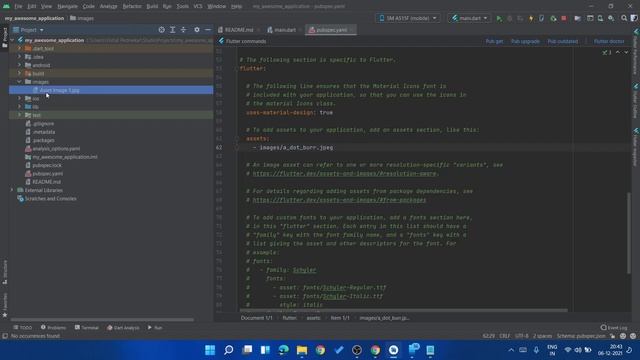Viewport: 640px width, 360px height.
Task: Select .gitignore file in project tree
Action: tap(43, 123)
